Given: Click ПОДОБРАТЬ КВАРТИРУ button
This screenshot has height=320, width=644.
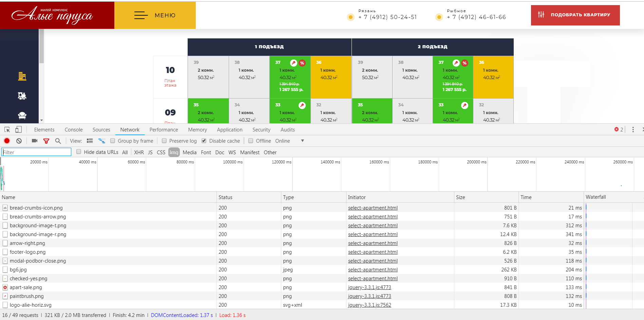Looking at the screenshot, I should tap(575, 15).
